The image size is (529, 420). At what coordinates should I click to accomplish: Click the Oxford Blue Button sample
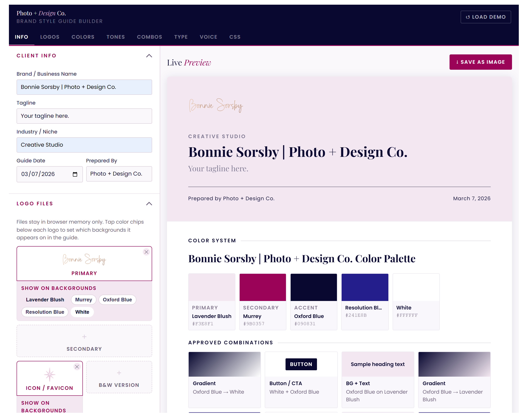pyautogui.click(x=301, y=364)
